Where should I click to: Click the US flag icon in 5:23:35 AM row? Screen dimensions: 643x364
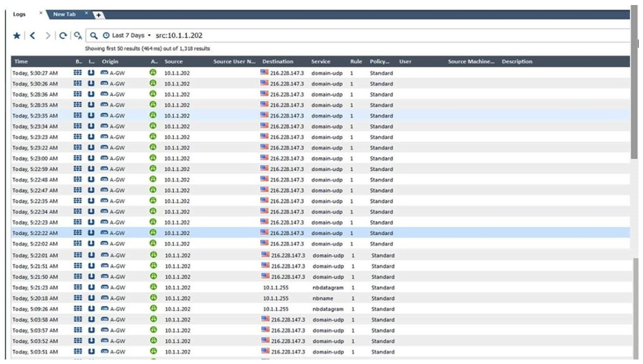[x=264, y=115]
